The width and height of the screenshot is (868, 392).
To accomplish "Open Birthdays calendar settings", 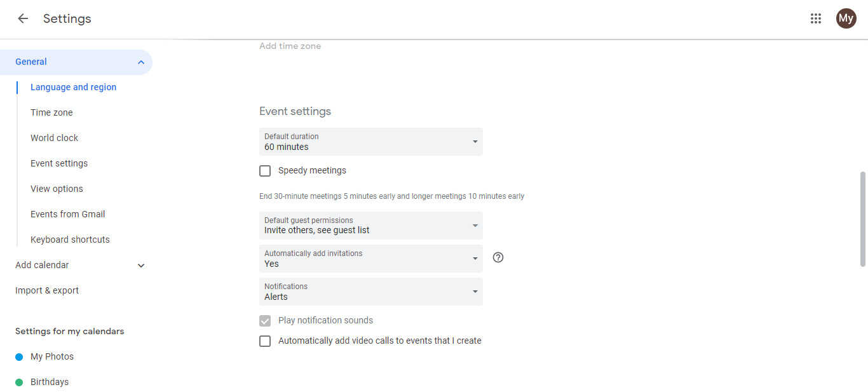I will point(50,382).
